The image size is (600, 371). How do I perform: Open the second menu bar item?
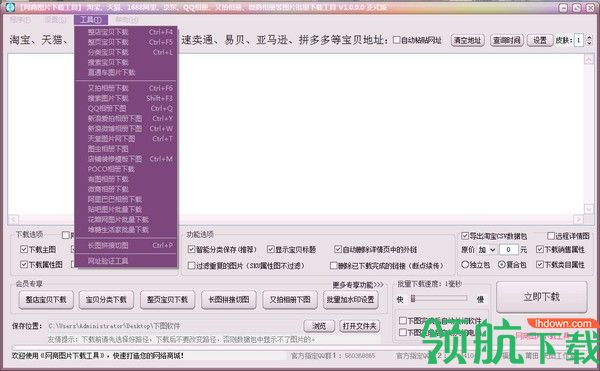[x=55, y=20]
